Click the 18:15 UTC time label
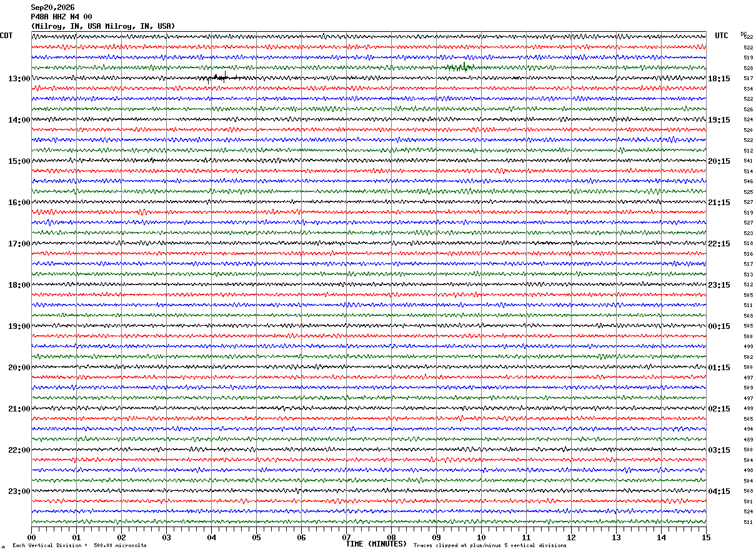Image resolution: width=756 pixels, height=554 pixels. pos(719,79)
